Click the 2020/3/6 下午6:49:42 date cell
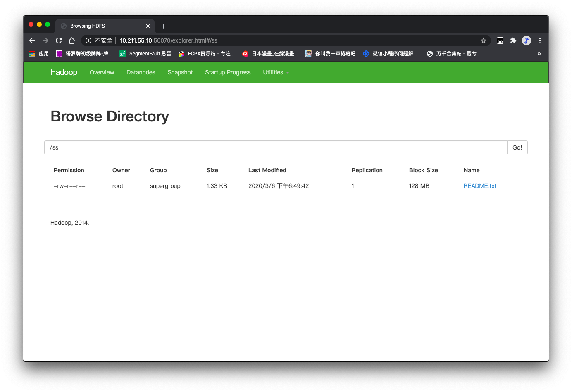This screenshot has width=572, height=392. (279, 186)
